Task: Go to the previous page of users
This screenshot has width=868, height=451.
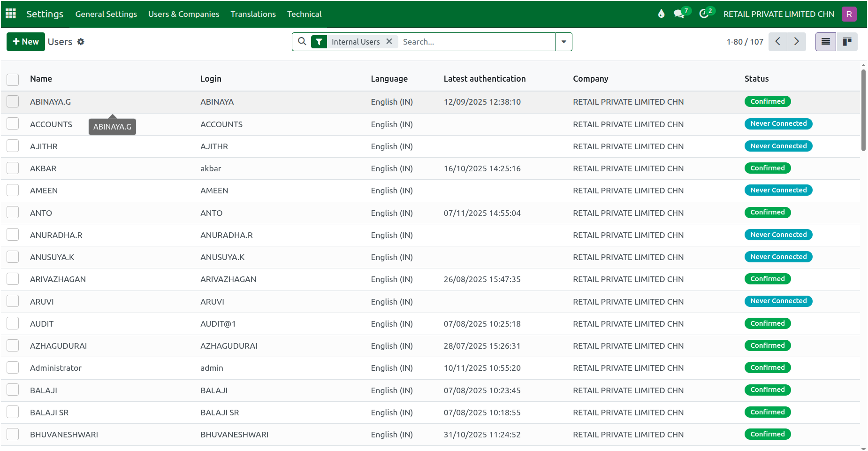Action: tap(777, 42)
